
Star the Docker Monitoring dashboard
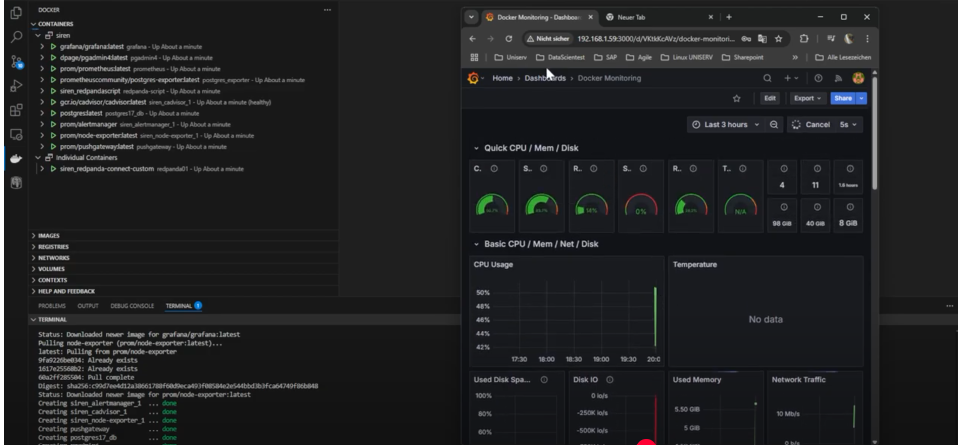(737, 98)
